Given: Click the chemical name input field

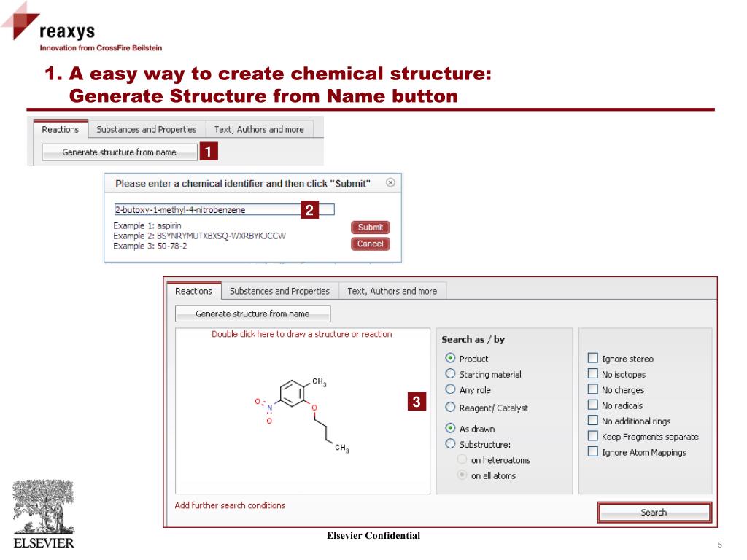Looking at the screenshot, I should tap(225, 209).
